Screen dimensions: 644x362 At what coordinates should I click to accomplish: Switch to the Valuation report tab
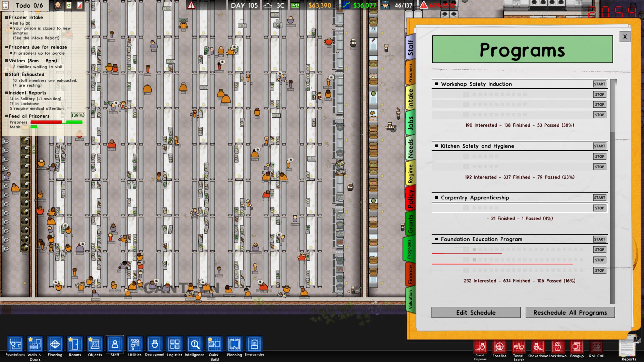click(410, 299)
